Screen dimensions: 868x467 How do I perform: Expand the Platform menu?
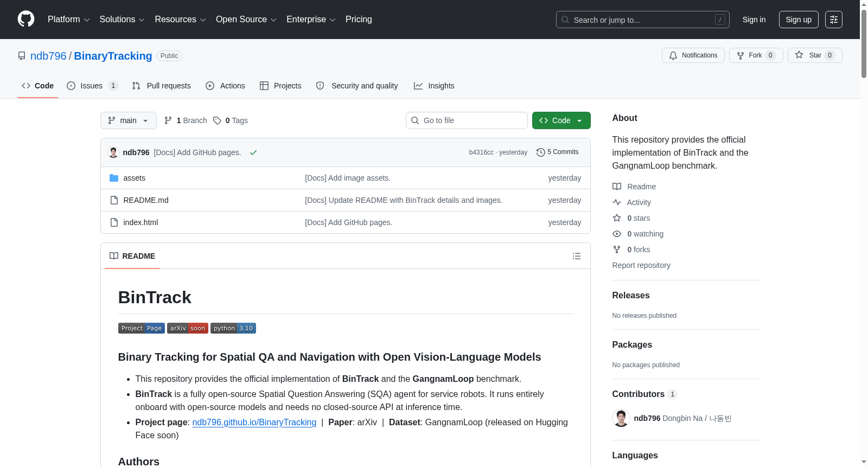tap(69, 20)
